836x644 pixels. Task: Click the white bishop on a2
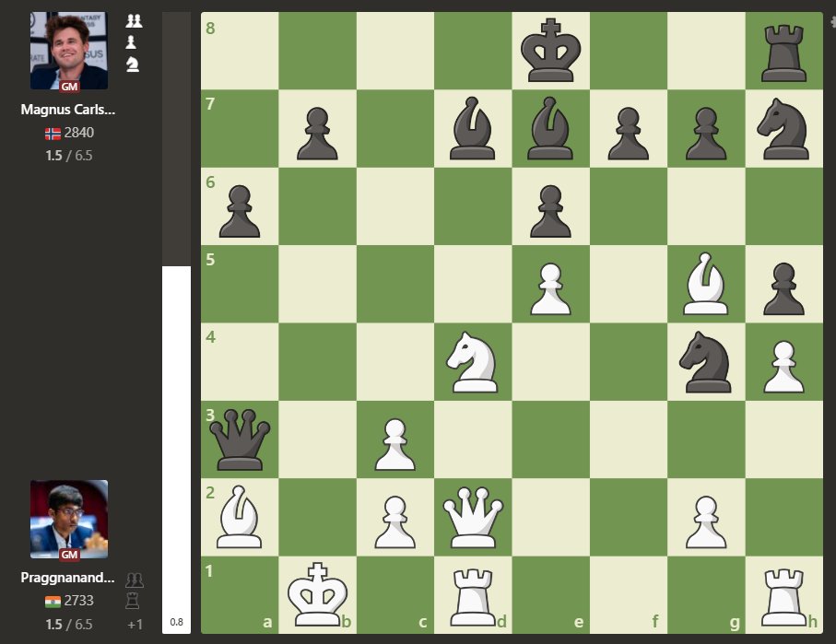click(239, 517)
